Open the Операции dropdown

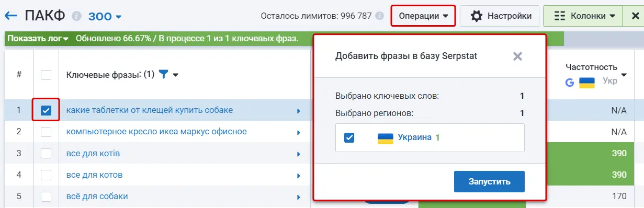pyautogui.click(x=423, y=16)
